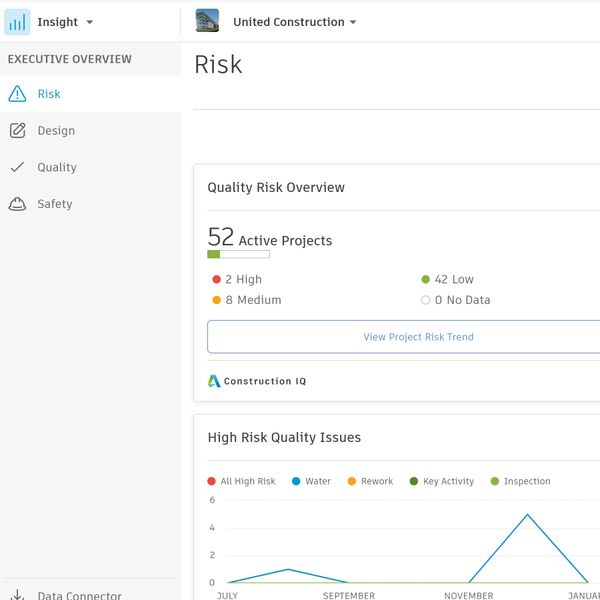Open the Insight module dropdown
Image resolution: width=600 pixels, height=600 pixels.
pyautogui.click(x=65, y=22)
